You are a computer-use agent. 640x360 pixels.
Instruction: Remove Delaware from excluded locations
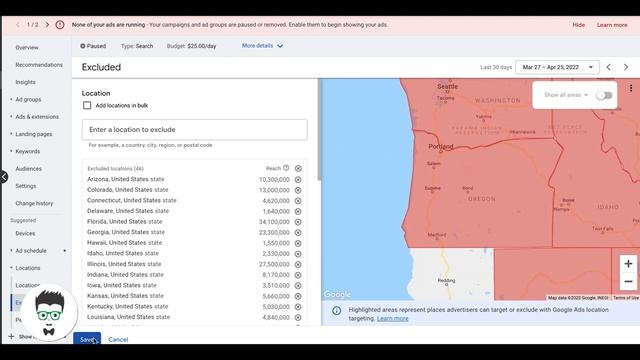[x=298, y=211]
